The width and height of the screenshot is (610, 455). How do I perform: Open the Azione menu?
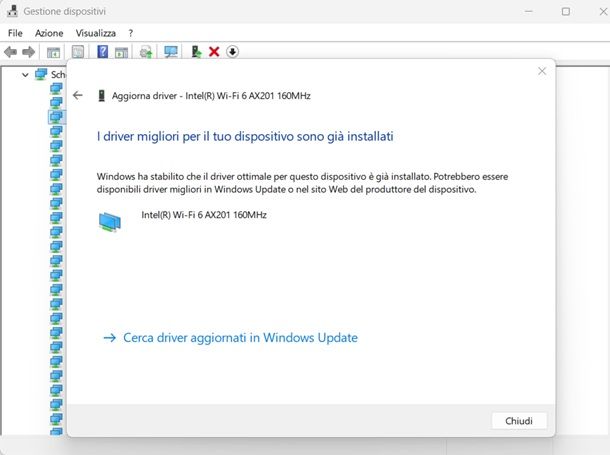point(49,33)
